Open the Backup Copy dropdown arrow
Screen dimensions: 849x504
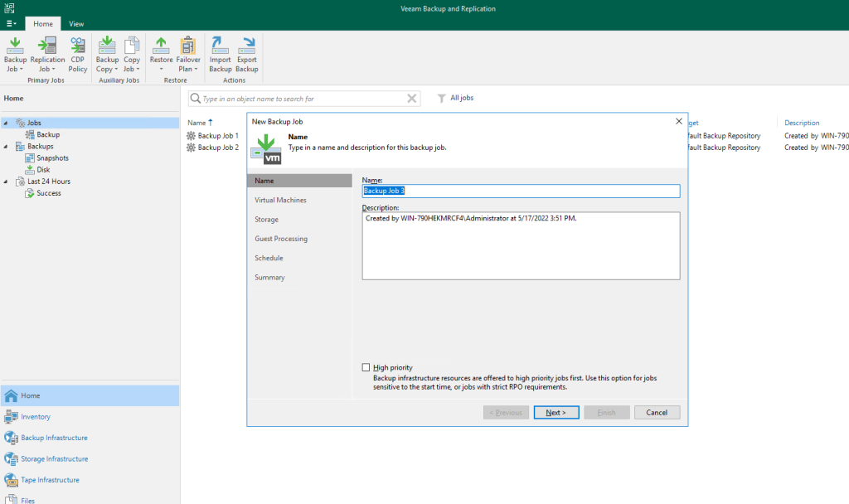tap(116, 70)
